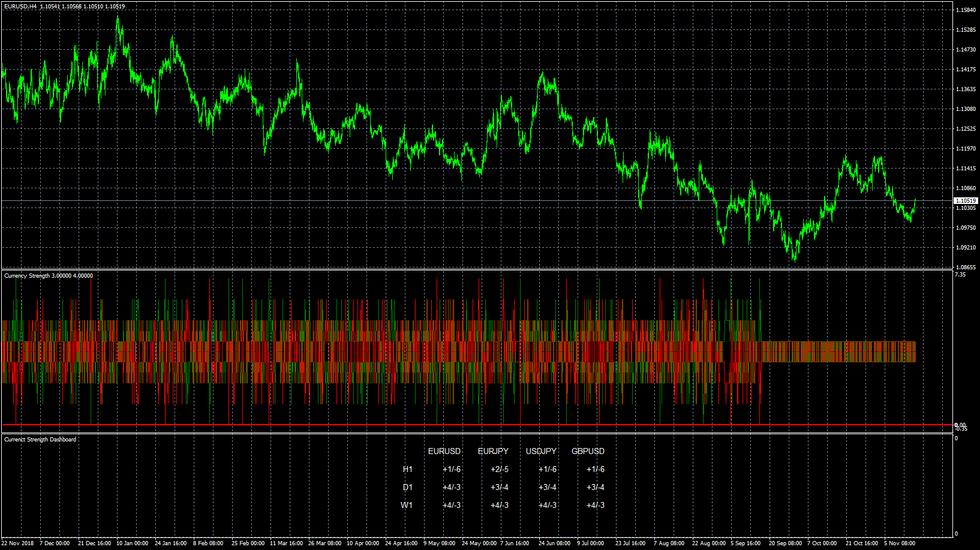Screen dimensions: 980x550
Task: Click the 1.08655 price scale label
Action: 966,268
